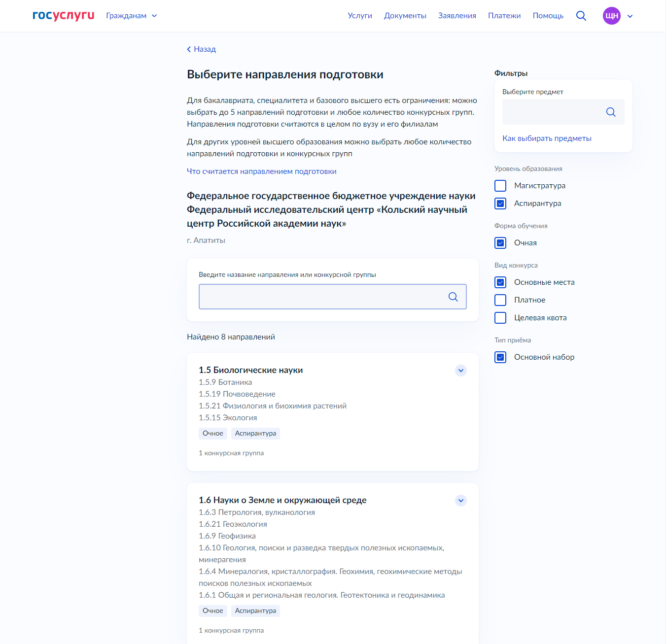Click Аспирантура tag in Биологические науки card
The image size is (666, 644).
click(255, 434)
